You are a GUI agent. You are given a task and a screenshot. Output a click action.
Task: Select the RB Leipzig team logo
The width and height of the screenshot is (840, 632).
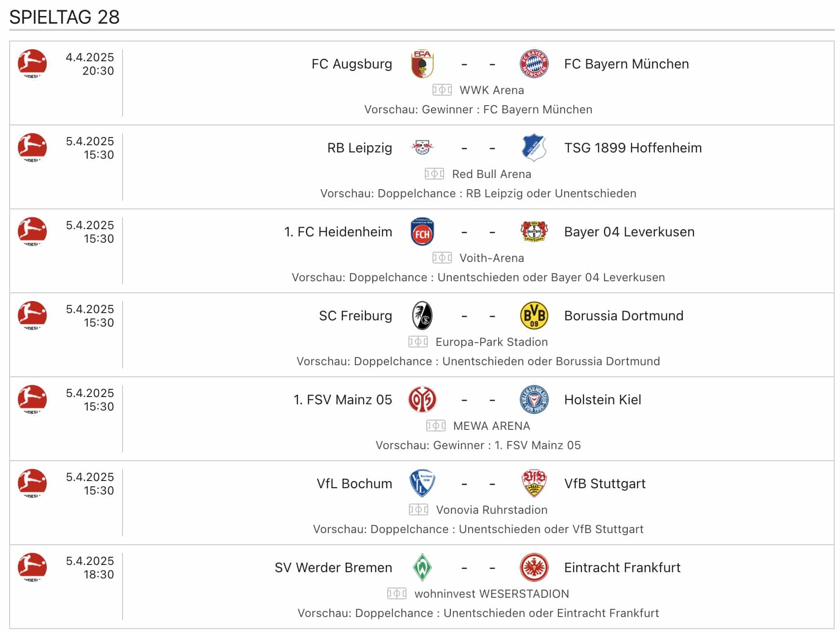[422, 148]
